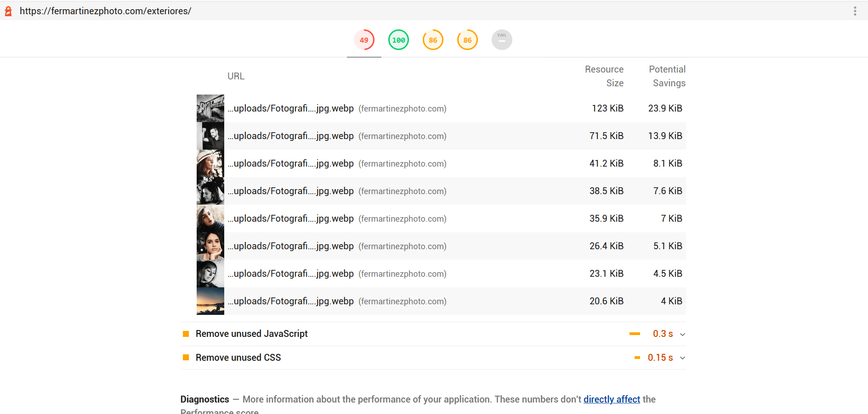
Task: Click thumbnail of the 23.1 KiB image
Action: pos(210,274)
